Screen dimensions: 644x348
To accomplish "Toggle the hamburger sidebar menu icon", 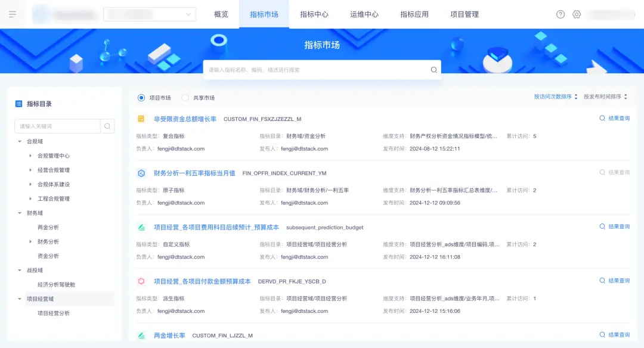I will pyautogui.click(x=13, y=14).
